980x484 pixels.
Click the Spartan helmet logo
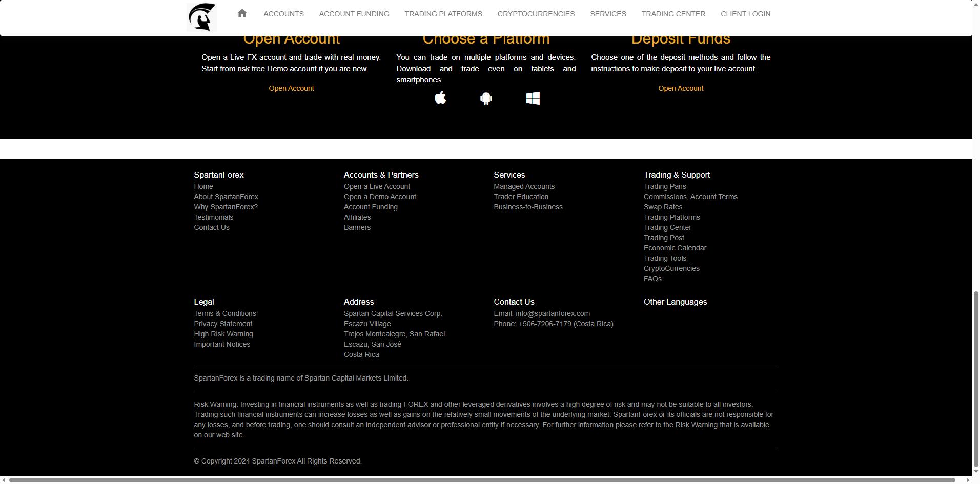click(201, 17)
